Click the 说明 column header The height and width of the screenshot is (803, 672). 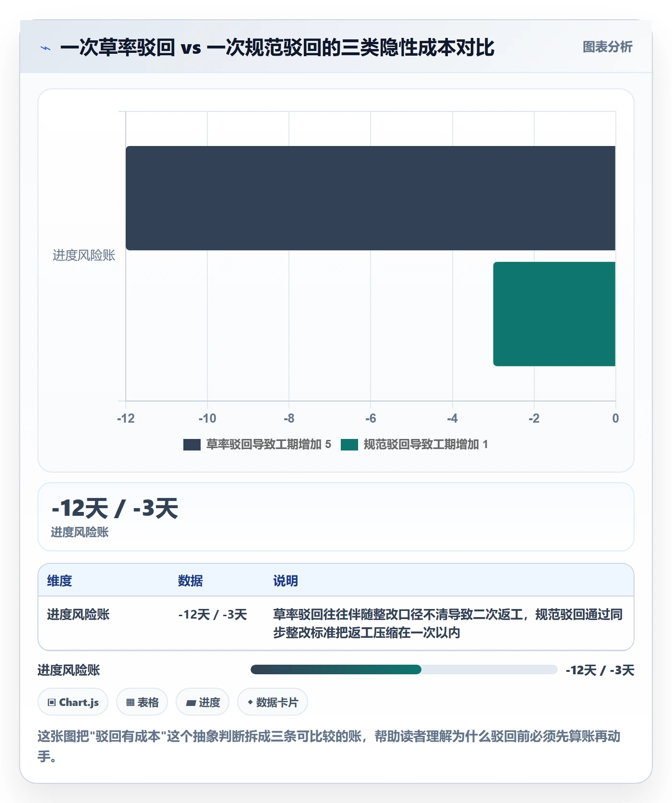[286, 581]
